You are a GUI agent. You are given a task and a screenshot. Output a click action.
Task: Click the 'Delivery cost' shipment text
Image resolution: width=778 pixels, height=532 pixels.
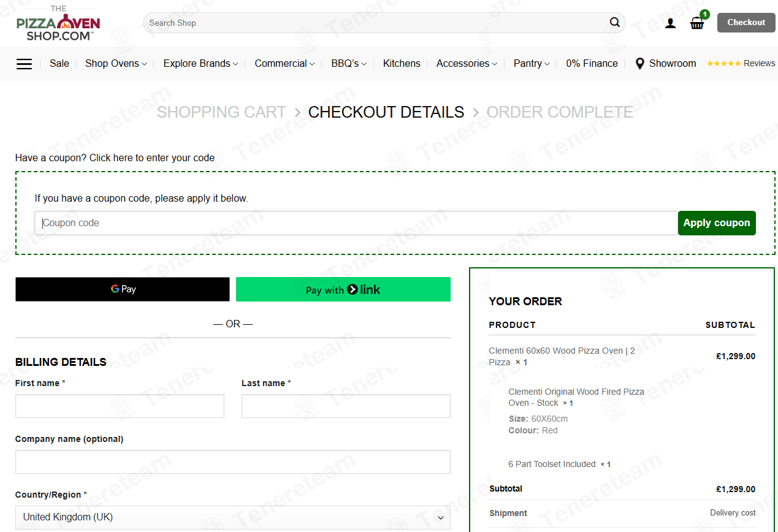733,513
